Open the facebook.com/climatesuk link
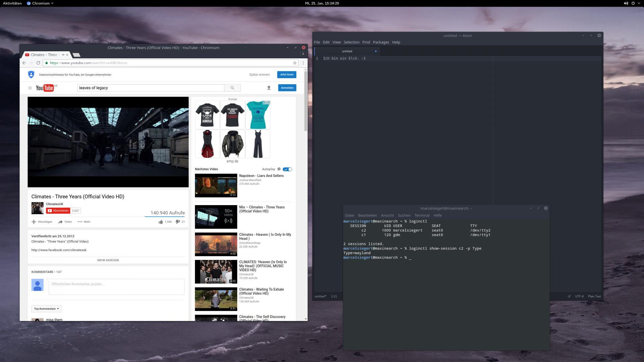 click(x=59, y=250)
